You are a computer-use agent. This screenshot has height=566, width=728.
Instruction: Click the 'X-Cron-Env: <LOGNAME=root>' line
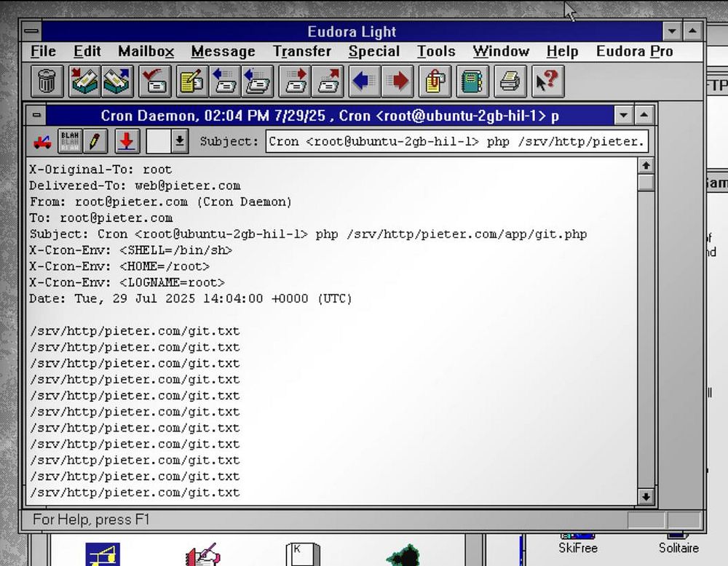(127, 282)
